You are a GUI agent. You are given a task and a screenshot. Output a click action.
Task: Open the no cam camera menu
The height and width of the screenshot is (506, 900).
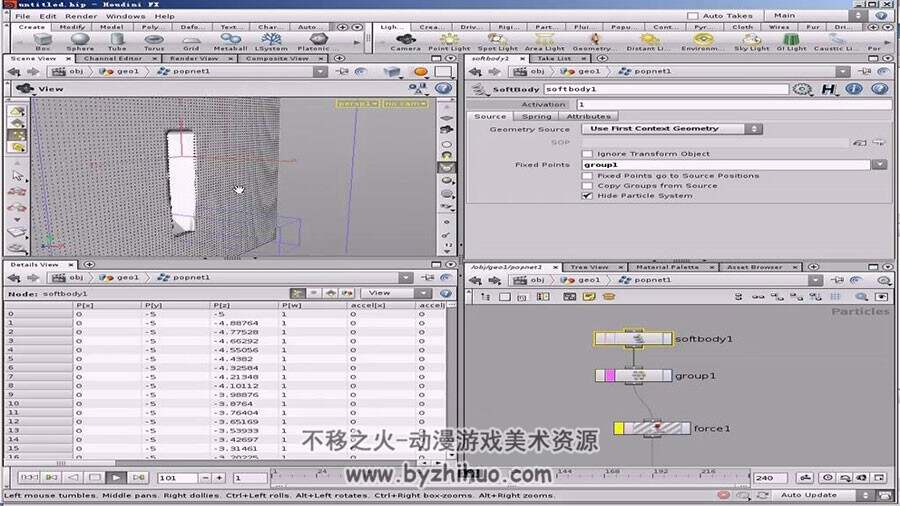(x=405, y=103)
